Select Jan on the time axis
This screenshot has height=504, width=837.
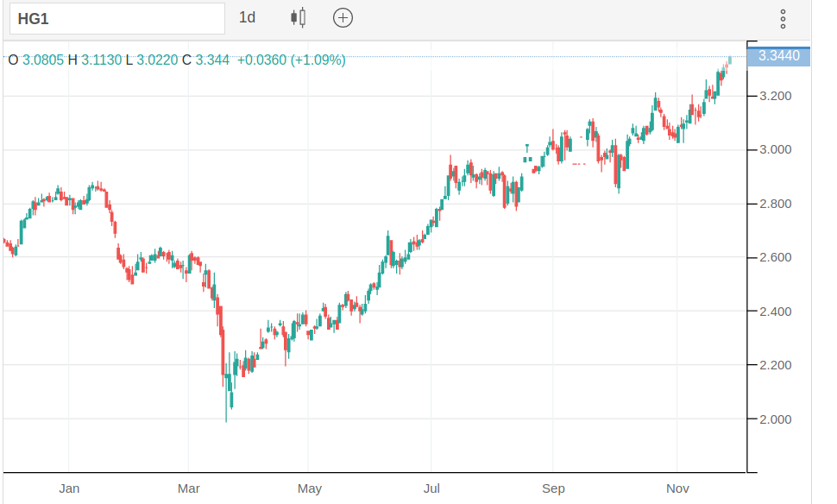point(69,488)
